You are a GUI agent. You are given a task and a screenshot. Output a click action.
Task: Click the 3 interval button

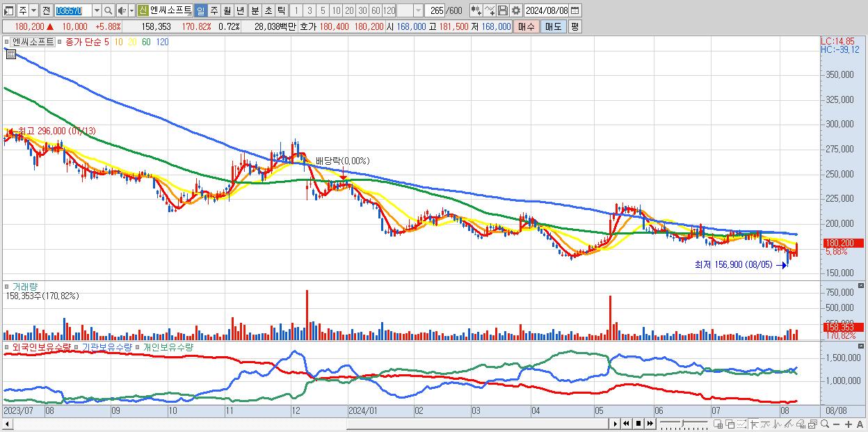click(310, 10)
